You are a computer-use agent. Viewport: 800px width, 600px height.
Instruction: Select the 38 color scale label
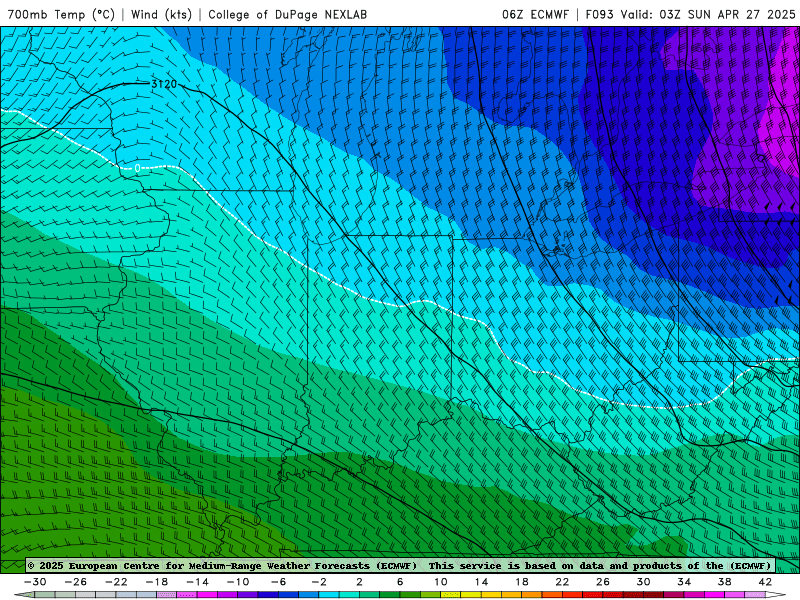point(724,582)
